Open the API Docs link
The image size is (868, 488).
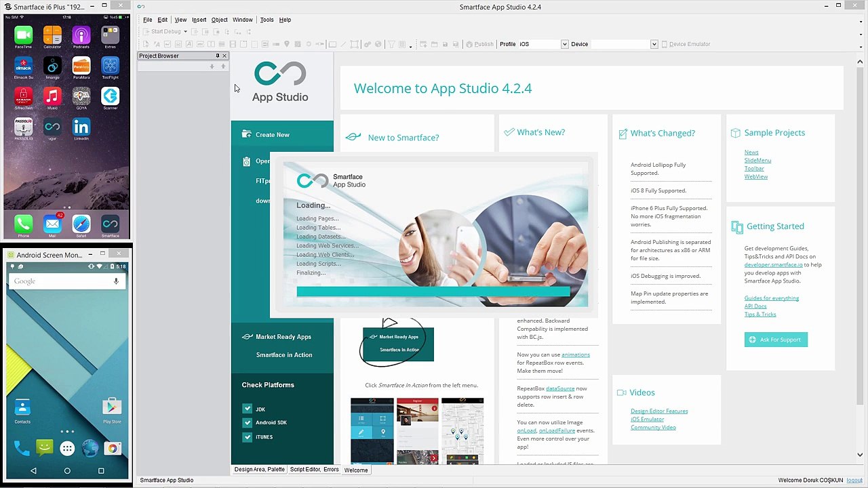coord(755,306)
